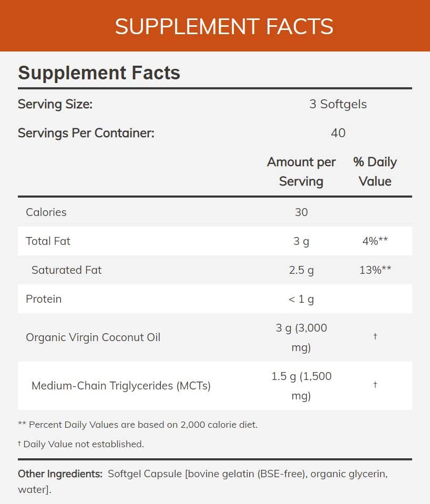Select the Servings Per Container label

86,133
